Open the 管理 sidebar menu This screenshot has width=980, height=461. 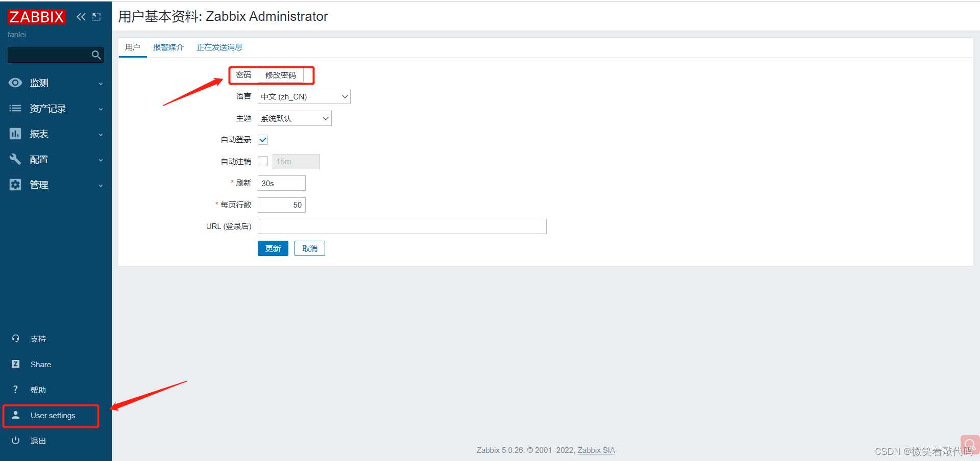click(x=56, y=185)
